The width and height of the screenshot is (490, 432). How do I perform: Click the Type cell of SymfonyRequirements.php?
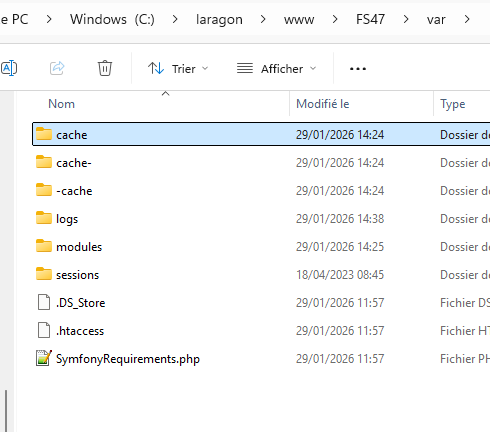tap(465, 359)
